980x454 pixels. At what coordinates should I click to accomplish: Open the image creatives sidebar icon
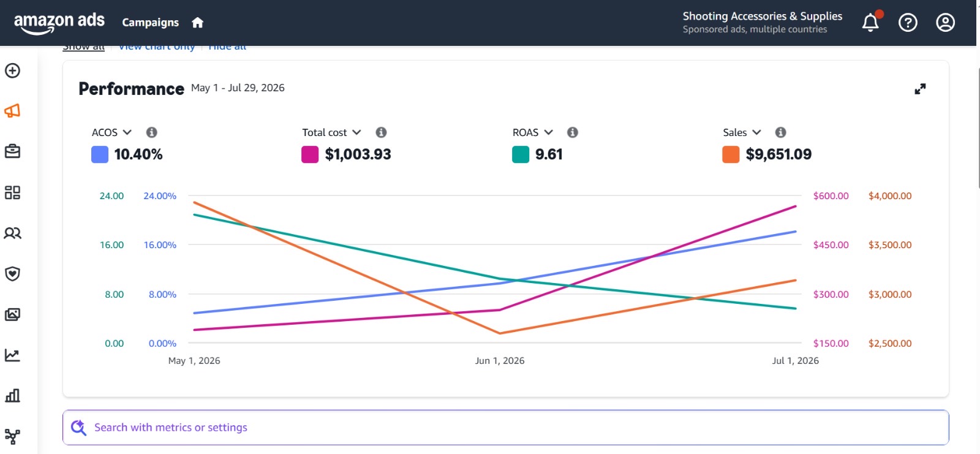point(12,314)
